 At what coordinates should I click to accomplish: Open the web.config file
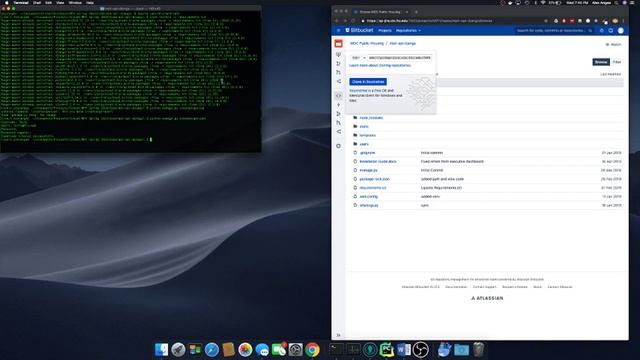(x=369, y=196)
